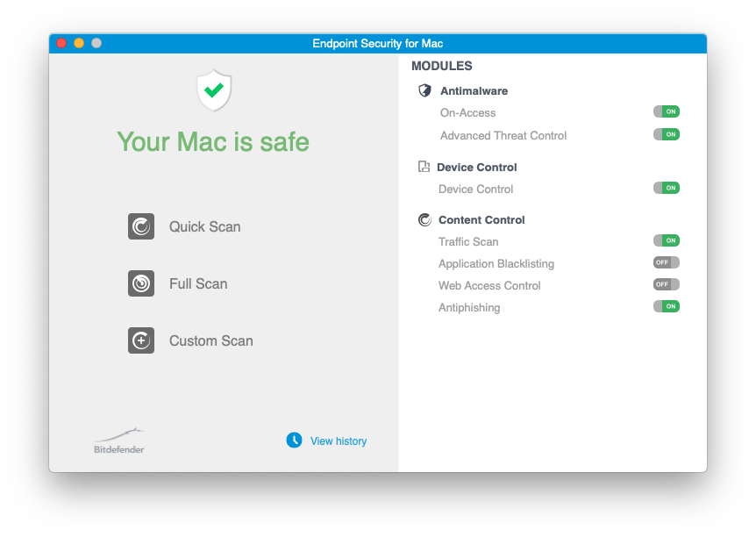Click the Device Control module icon
This screenshot has height=537, width=756.
click(x=424, y=167)
